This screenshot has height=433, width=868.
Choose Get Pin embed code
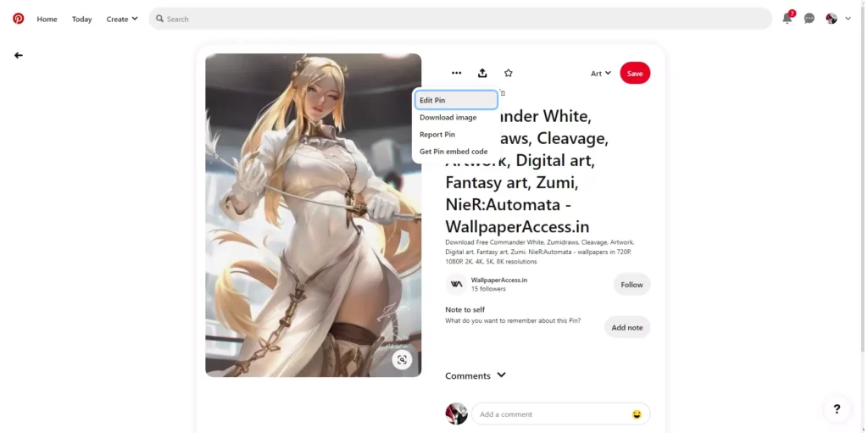point(455,152)
